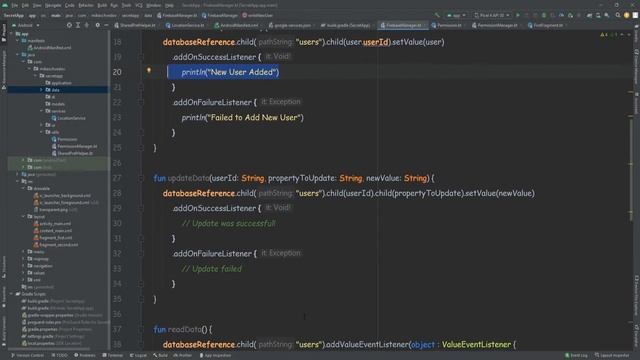Open Version Control tool window

[27, 356]
